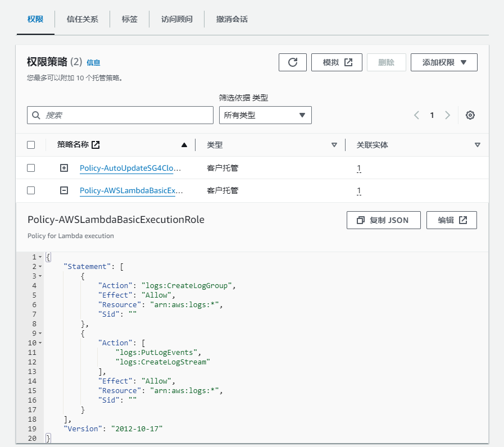Switch to the 信任关系 tab

click(82, 19)
